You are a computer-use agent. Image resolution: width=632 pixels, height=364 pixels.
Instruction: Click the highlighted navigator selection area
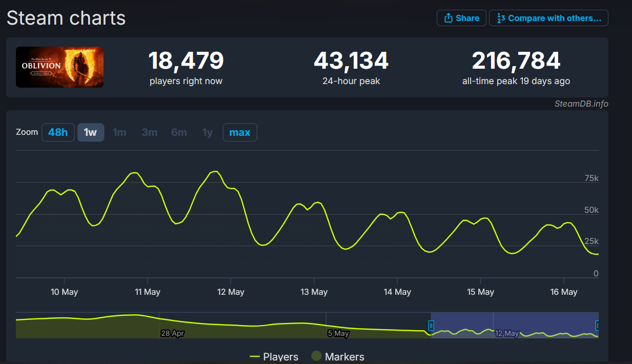515,325
